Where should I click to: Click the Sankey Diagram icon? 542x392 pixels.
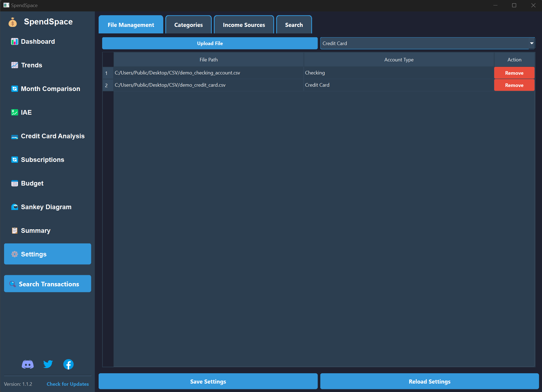click(14, 207)
